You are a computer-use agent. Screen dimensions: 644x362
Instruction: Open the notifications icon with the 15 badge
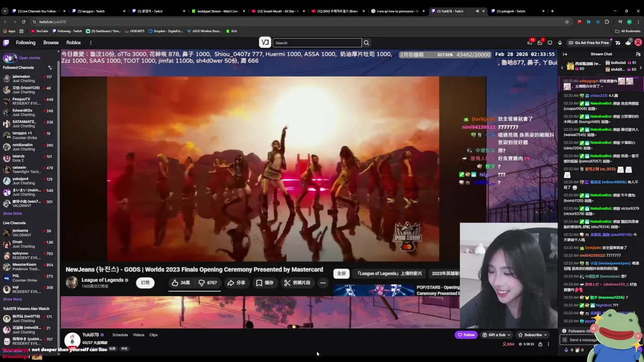pyautogui.click(x=530, y=43)
